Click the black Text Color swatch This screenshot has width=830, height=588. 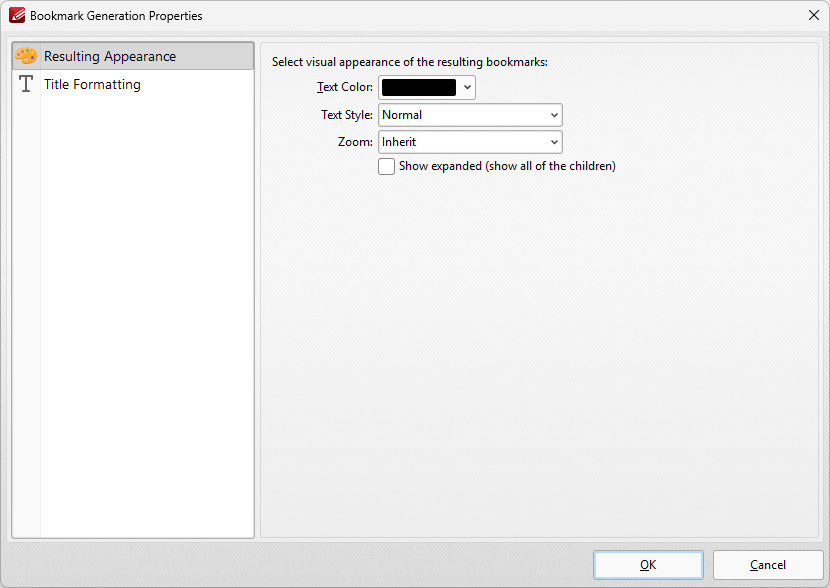tap(418, 88)
